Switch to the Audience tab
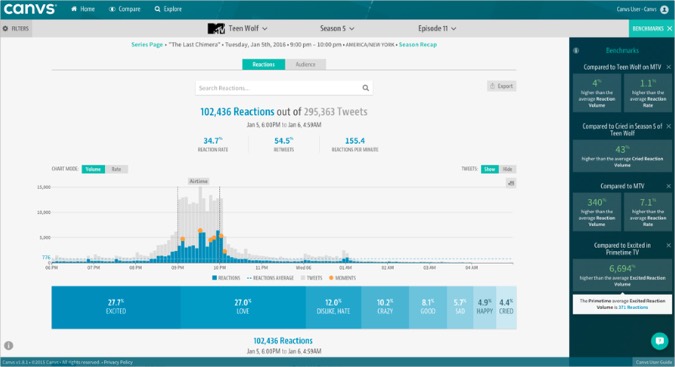This screenshot has height=367, width=675. 305,64
